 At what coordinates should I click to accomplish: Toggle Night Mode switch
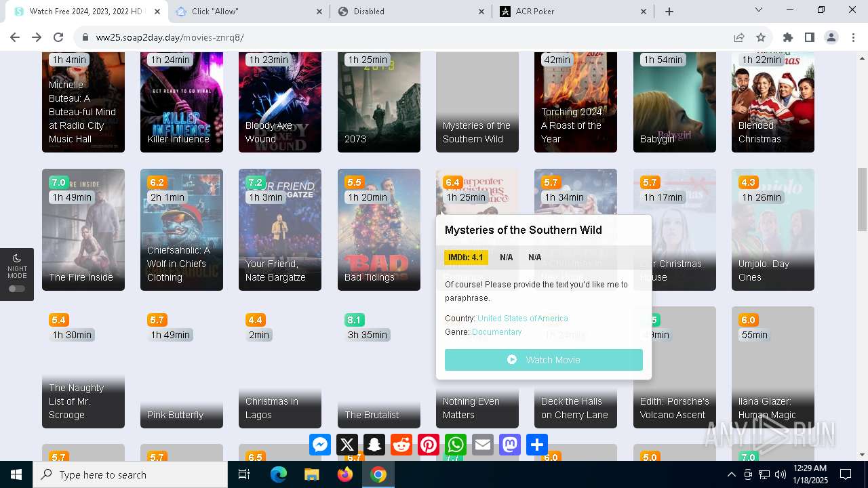tap(17, 289)
